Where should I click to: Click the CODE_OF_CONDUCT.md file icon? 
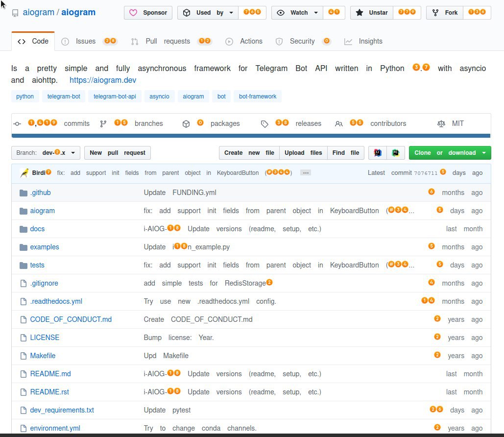(x=24, y=319)
